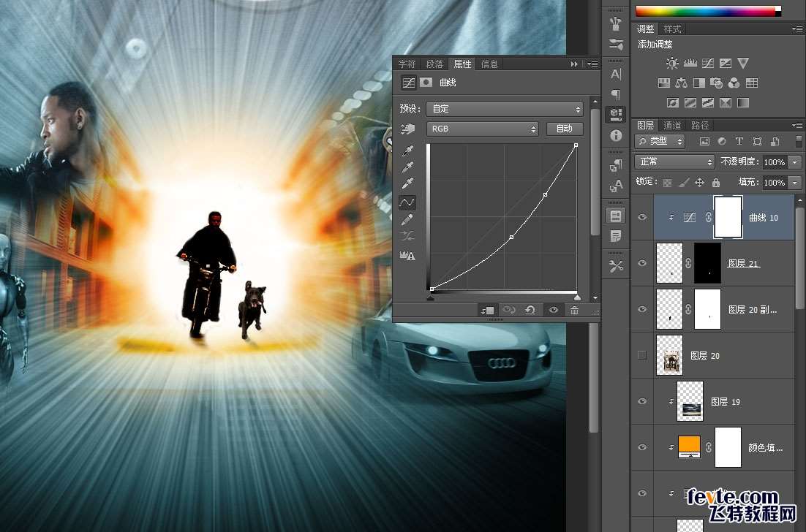The image size is (806, 532).
Task: Add an Exposure adjustment
Action: 726,63
